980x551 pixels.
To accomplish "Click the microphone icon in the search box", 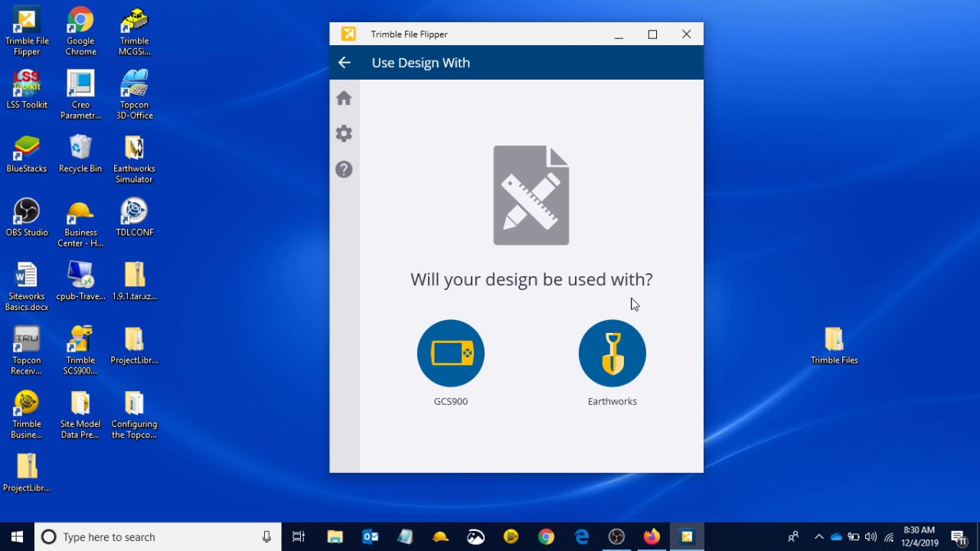I will [266, 537].
